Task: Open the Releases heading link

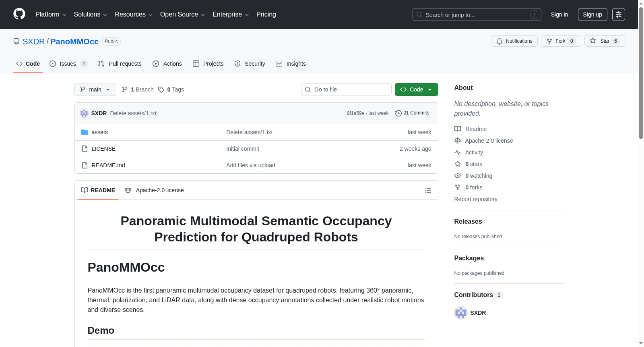Action: [x=468, y=222]
